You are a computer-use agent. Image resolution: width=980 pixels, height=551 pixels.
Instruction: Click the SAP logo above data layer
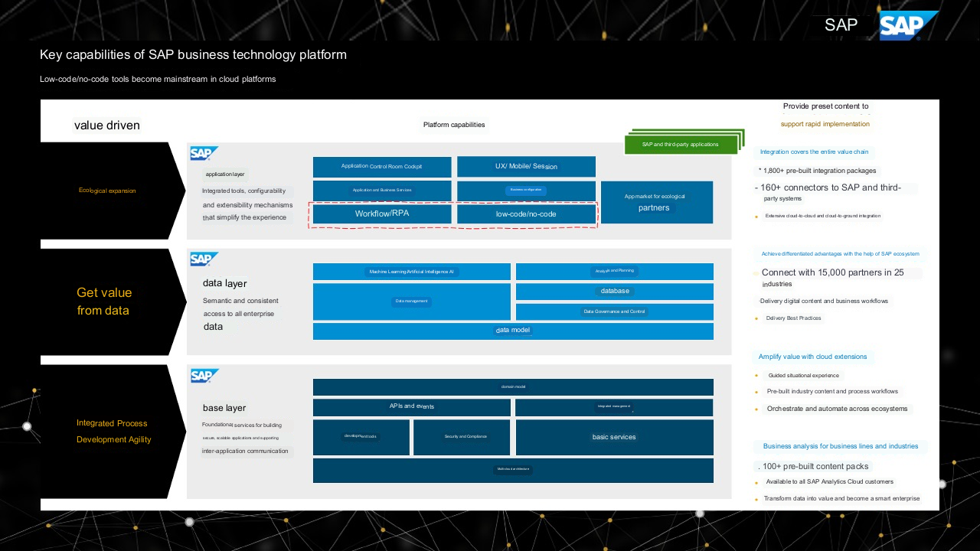pyautogui.click(x=204, y=259)
